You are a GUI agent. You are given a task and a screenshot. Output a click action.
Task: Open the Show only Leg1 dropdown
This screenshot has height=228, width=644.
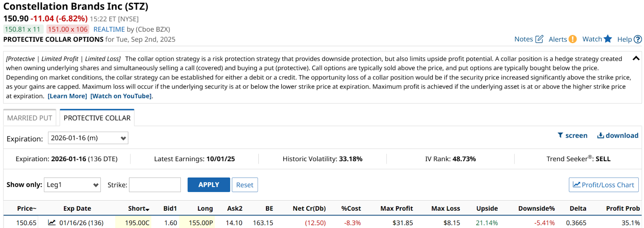(x=72, y=185)
